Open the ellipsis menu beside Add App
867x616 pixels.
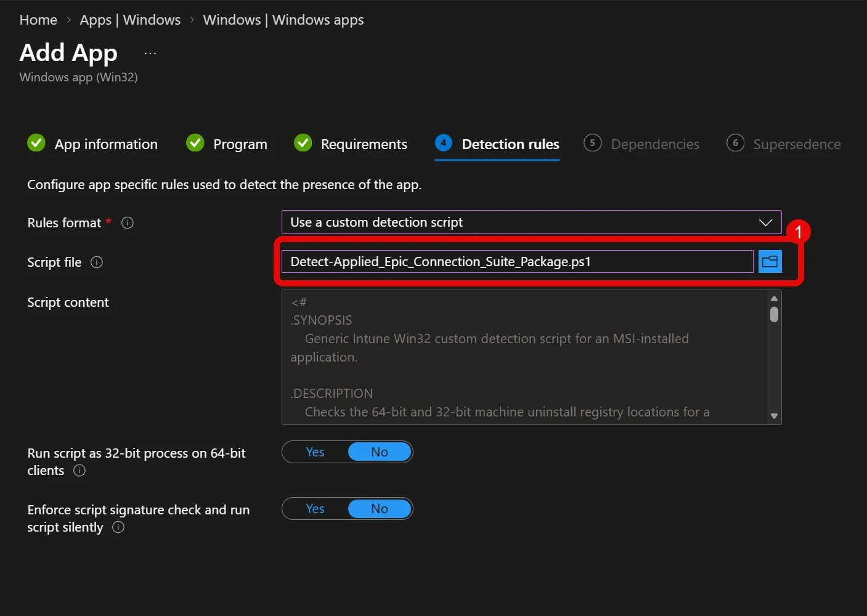150,54
